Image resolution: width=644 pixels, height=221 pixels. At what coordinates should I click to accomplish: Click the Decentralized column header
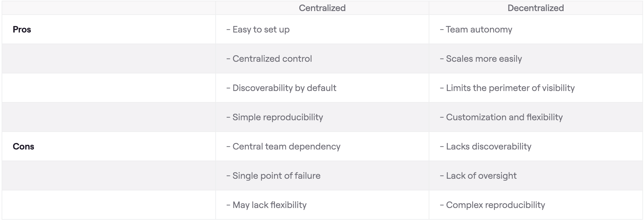coord(535,8)
